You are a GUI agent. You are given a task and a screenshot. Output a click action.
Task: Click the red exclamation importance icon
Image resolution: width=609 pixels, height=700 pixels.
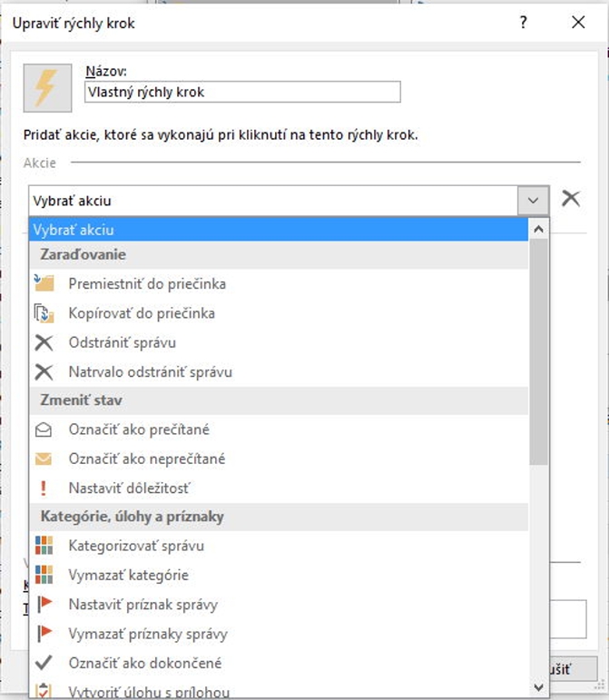44,488
